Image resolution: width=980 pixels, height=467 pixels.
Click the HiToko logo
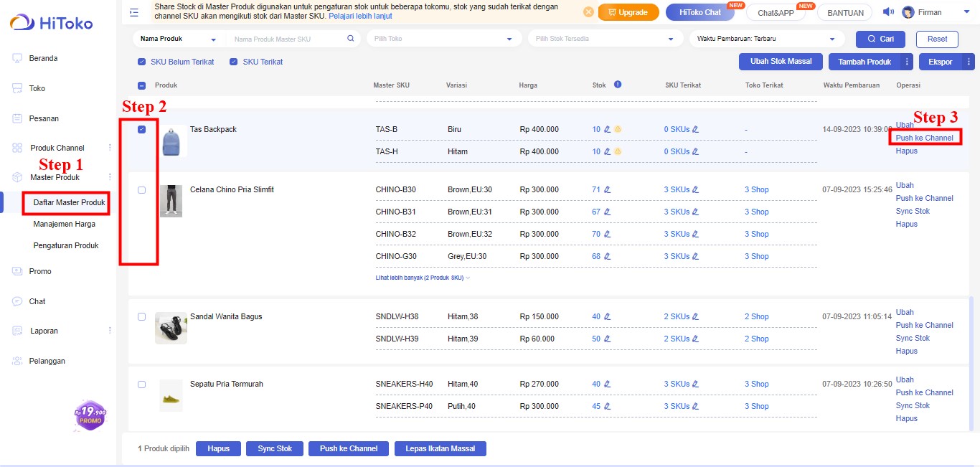[51, 23]
